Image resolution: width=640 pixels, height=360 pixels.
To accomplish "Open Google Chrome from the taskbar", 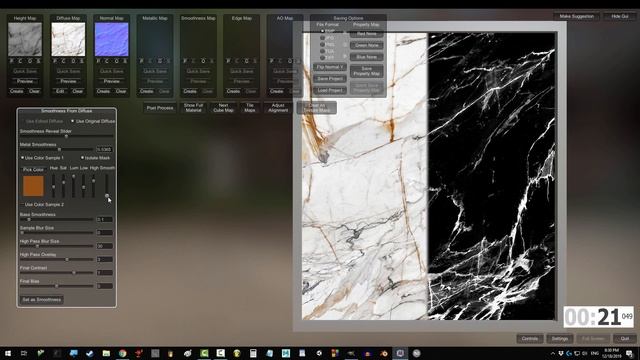I will coord(122,353).
